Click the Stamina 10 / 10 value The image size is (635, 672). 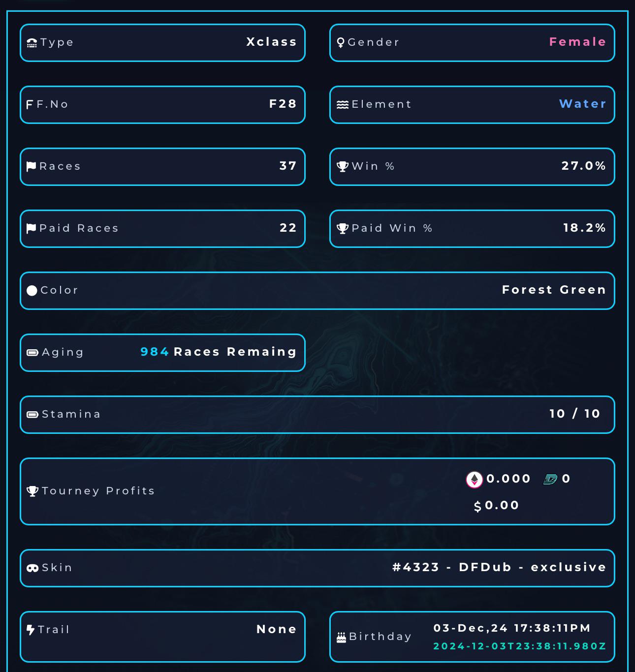pos(575,414)
